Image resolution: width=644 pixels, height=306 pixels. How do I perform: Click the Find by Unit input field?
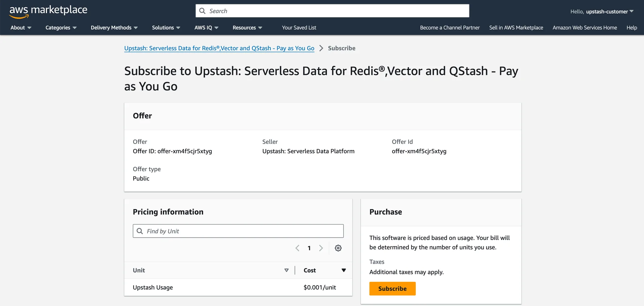[x=238, y=231]
